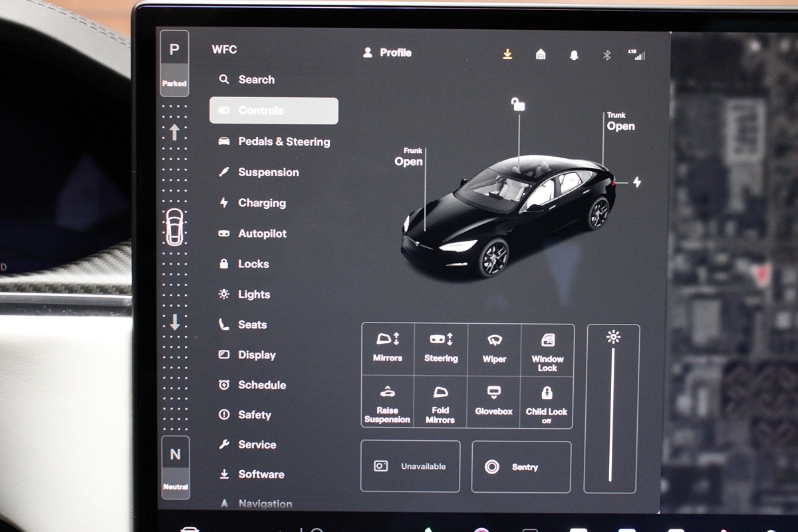This screenshot has height=532, width=798.
Task: Toggle Child Lock off setting
Action: click(547, 402)
